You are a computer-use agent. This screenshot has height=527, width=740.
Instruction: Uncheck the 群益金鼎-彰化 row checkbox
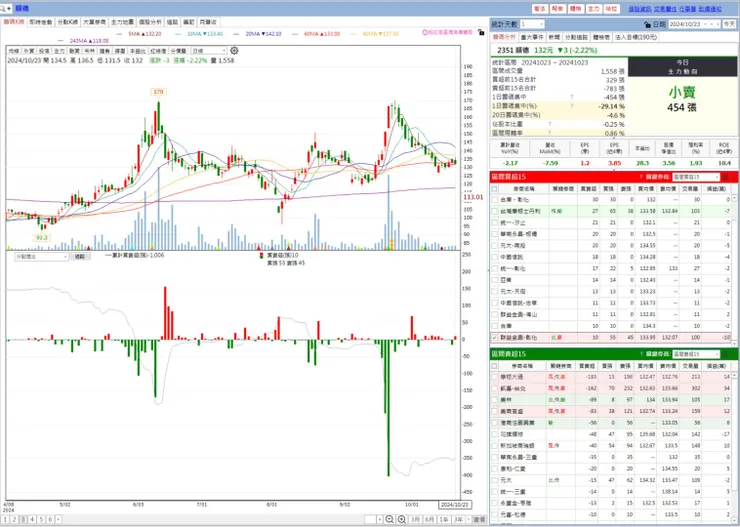tap(495, 338)
